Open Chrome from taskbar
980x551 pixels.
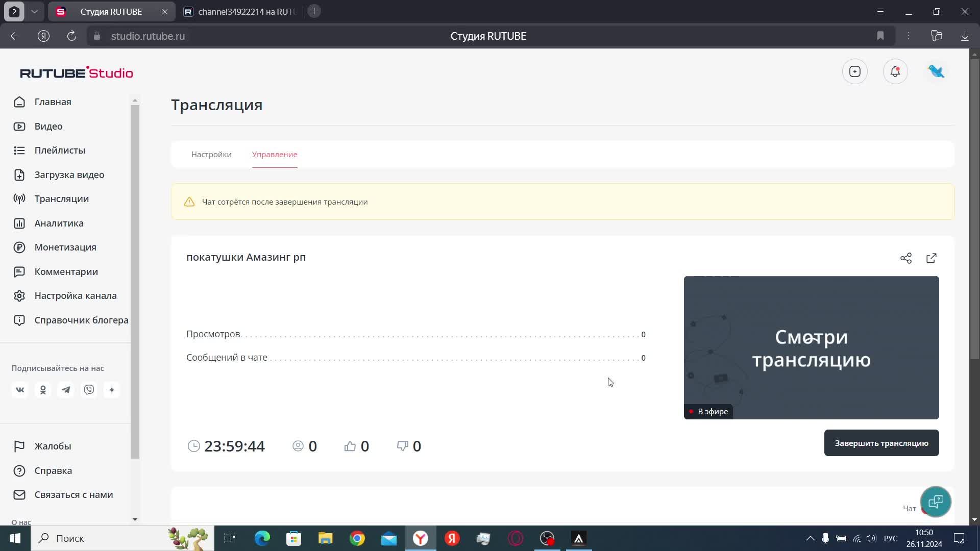(357, 538)
